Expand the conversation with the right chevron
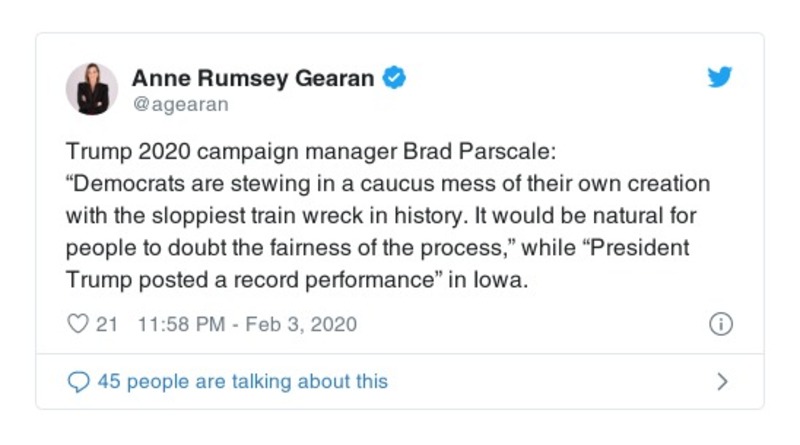Viewport: 800px width, 445px height. 722,381
